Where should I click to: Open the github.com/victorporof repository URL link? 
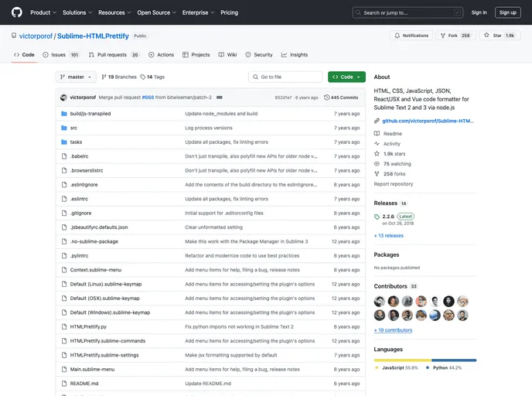tap(428, 121)
